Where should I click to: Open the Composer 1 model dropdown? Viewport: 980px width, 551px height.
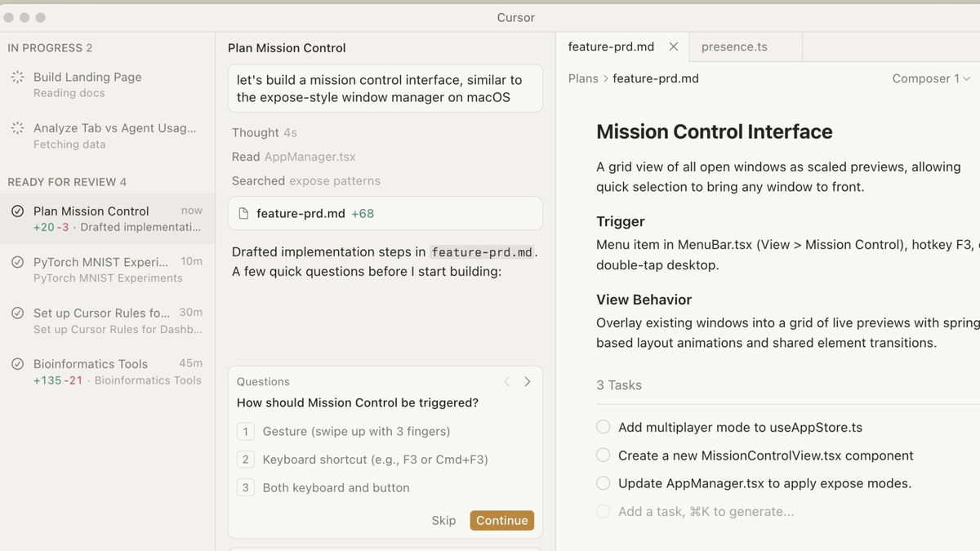[931, 78]
